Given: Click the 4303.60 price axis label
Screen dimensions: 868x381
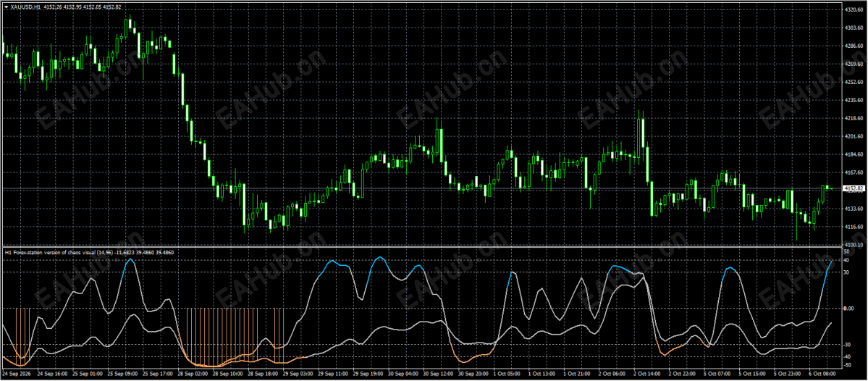Looking at the screenshot, I should [x=853, y=28].
